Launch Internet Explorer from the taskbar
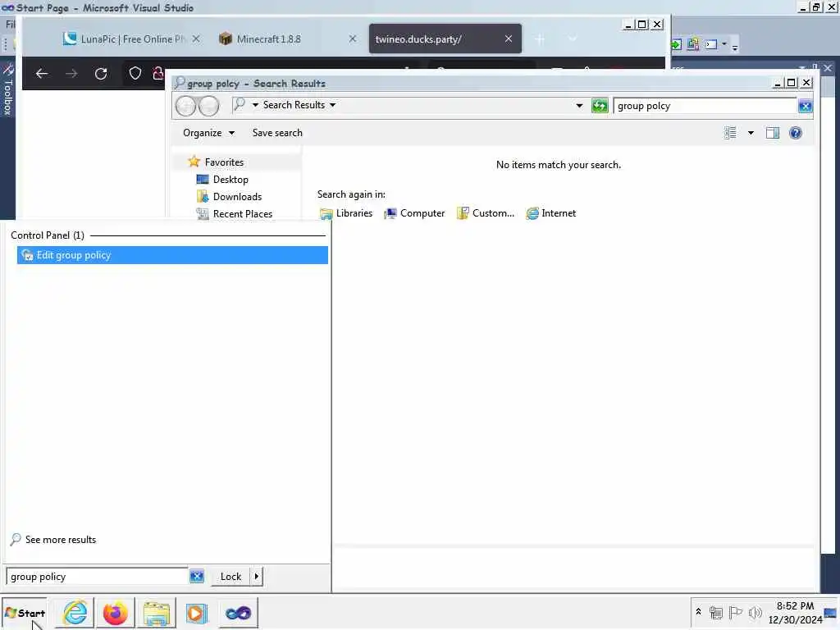The height and width of the screenshot is (630, 840). (x=75, y=613)
